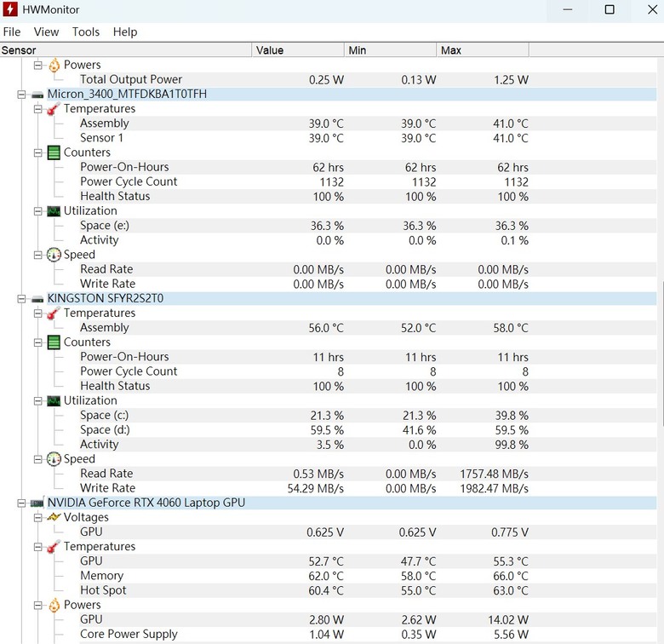Click the 0.775 V max GPU voltage
This screenshot has width=664, height=644.
click(x=510, y=532)
